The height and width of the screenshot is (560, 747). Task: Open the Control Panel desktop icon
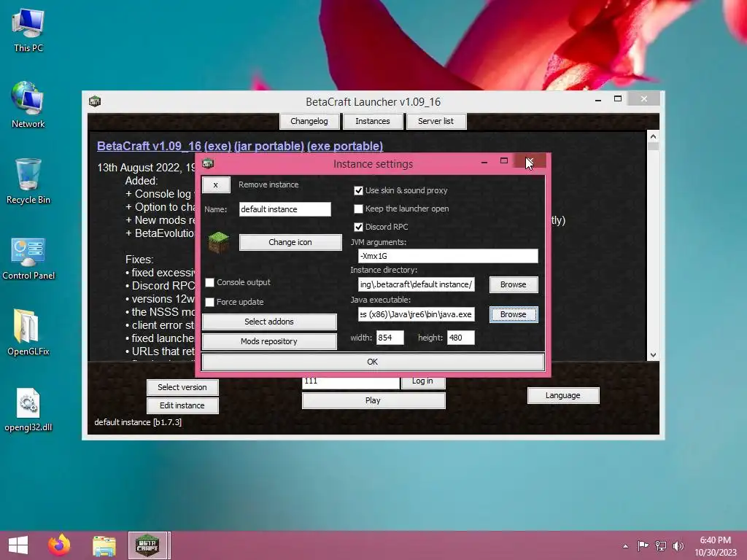(28, 259)
